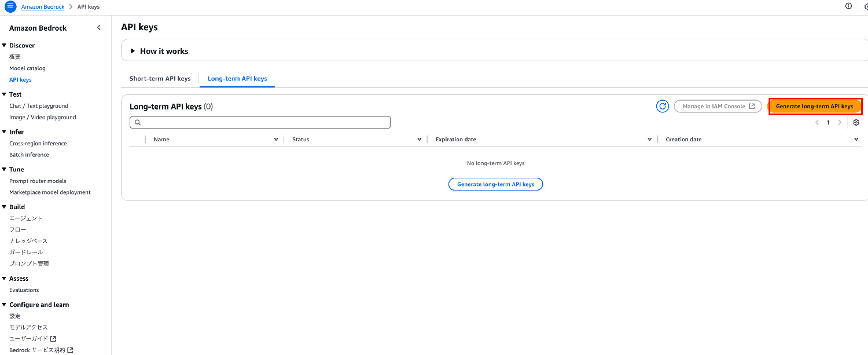868x355 pixels.
Task: Collapse the Amazon Bedrock sidebar arrow
Action: [x=98, y=28]
